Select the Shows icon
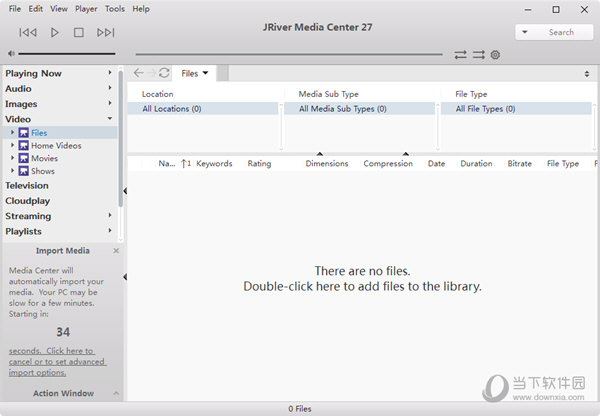Image resolution: width=600 pixels, height=416 pixels. (x=23, y=171)
